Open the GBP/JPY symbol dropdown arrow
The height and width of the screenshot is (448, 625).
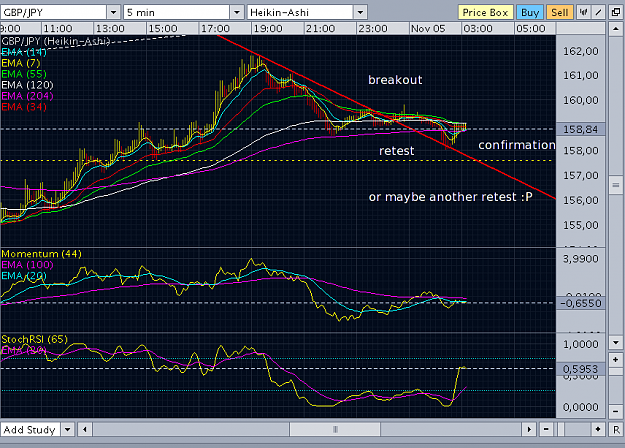click(114, 12)
